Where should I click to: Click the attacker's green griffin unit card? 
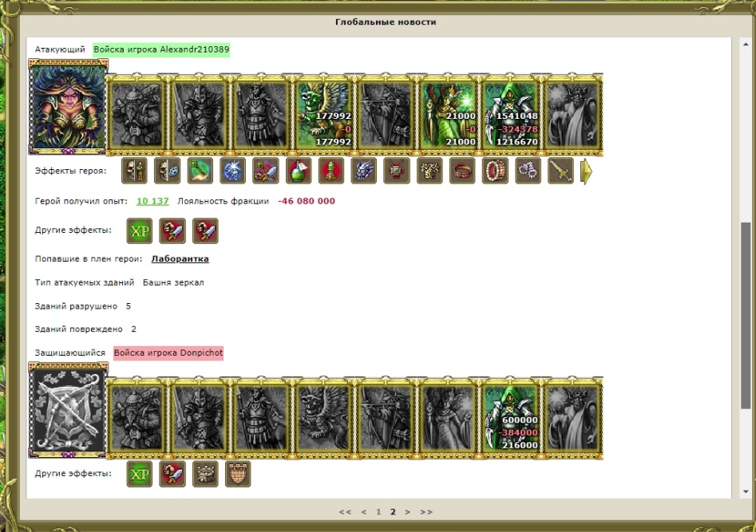click(324, 115)
